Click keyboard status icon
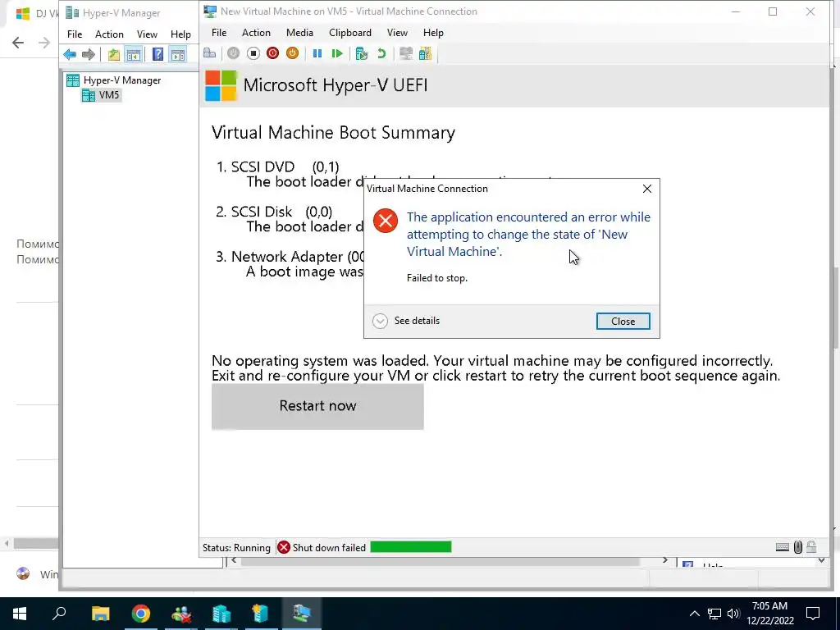The height and width of the screenshot is (630, 840). 782,547
